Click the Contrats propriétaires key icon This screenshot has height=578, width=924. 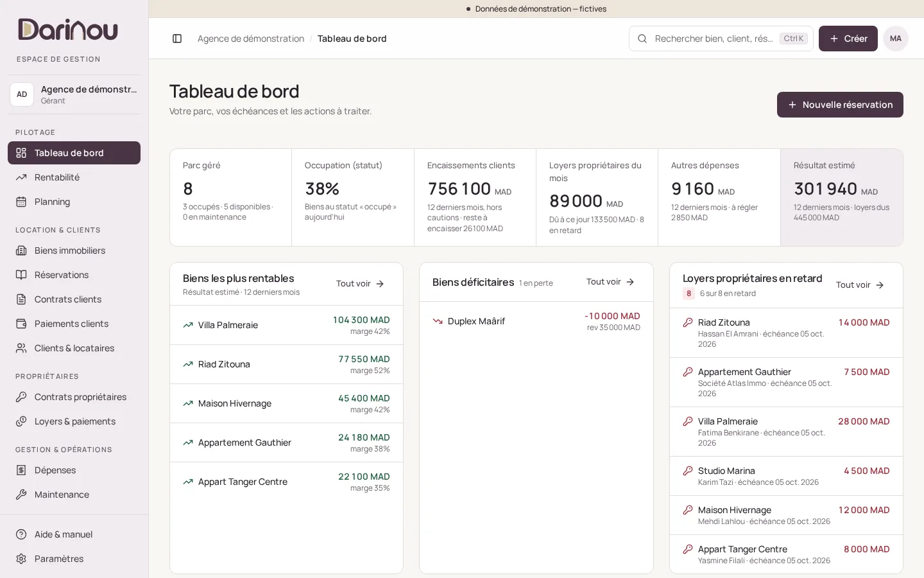[21, 397]
